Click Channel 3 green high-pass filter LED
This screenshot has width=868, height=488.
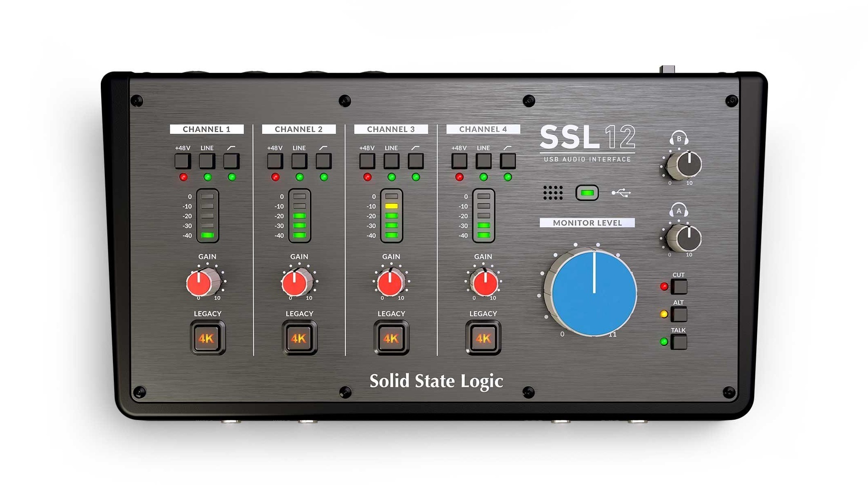(416, 177)
